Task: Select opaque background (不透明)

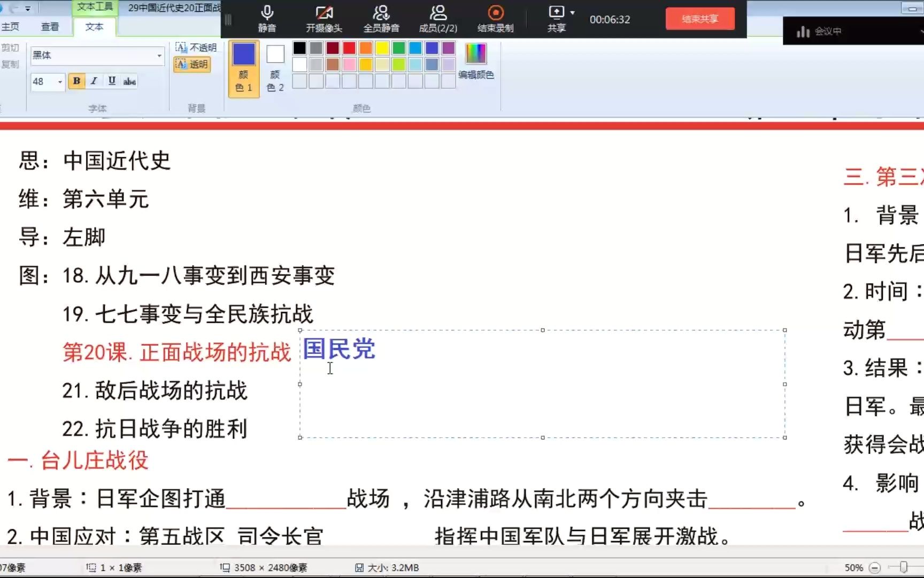Action: (x=196, y=48)
